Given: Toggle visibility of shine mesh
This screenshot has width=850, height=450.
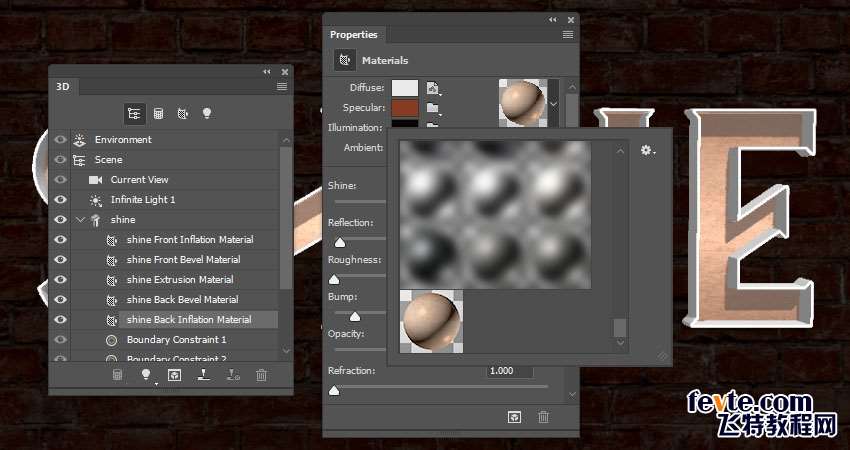Looking at the screenshot, I should point(60,220).
